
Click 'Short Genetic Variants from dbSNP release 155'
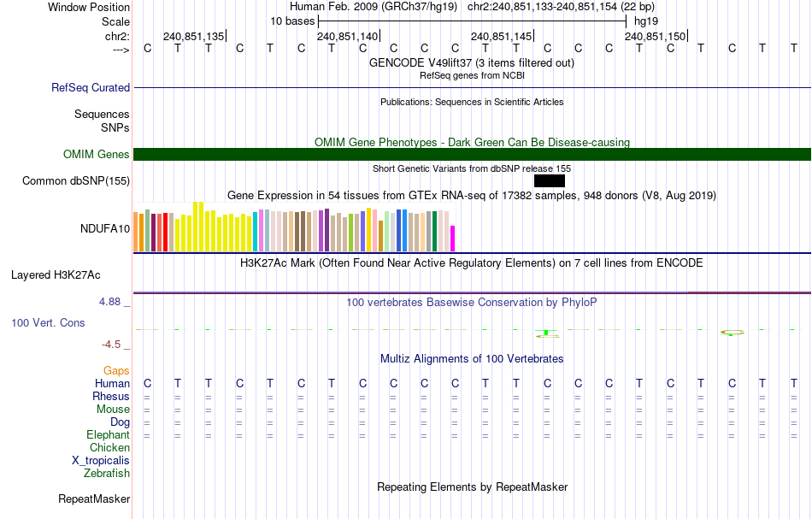coord(472,168)
